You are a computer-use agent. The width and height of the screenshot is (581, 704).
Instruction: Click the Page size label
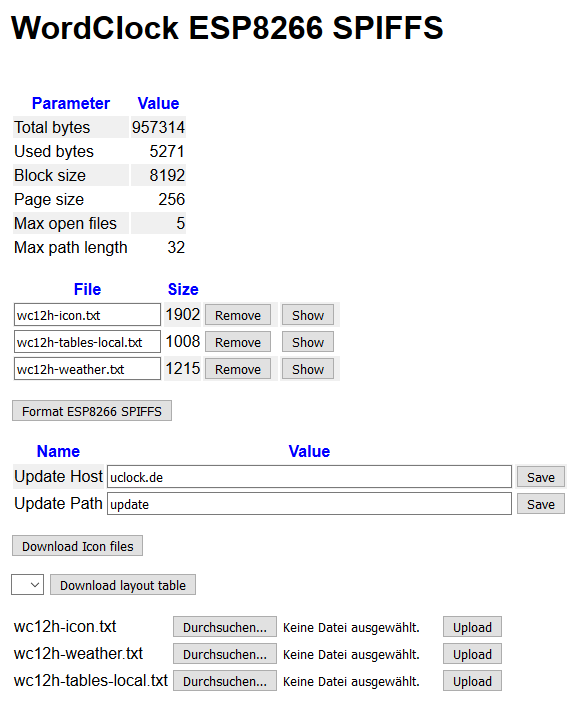pyautogui.click(x=49, y=199)
